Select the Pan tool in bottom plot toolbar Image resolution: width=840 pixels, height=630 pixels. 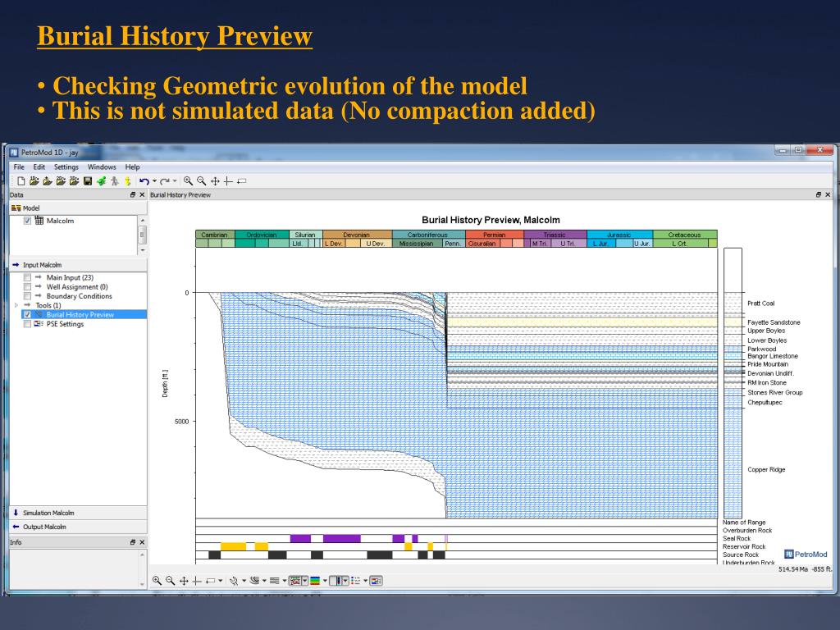pos(184,581)
